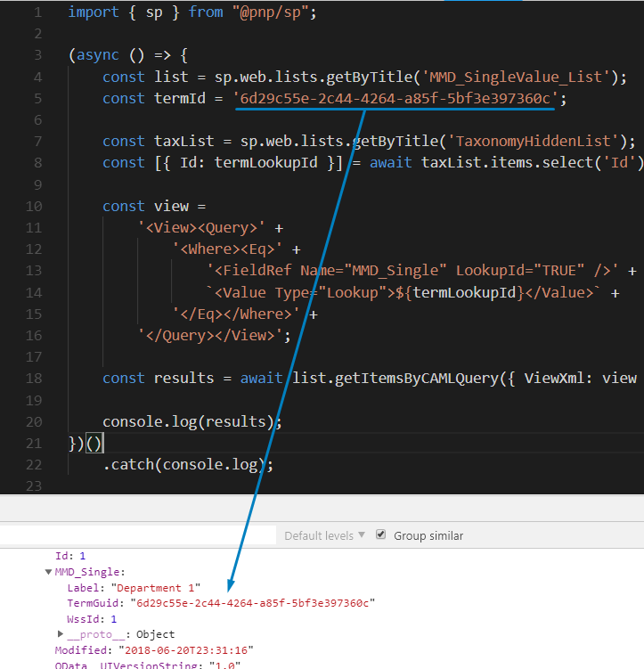
Task: Click the "@pnp/sp" import string
Action: click(271, 12)
